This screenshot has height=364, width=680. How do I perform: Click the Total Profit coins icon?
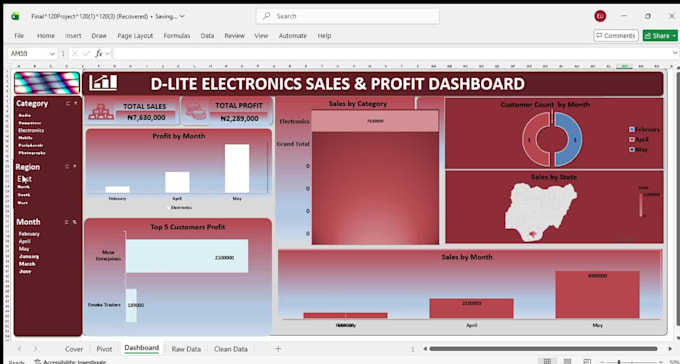click(196, 111)
